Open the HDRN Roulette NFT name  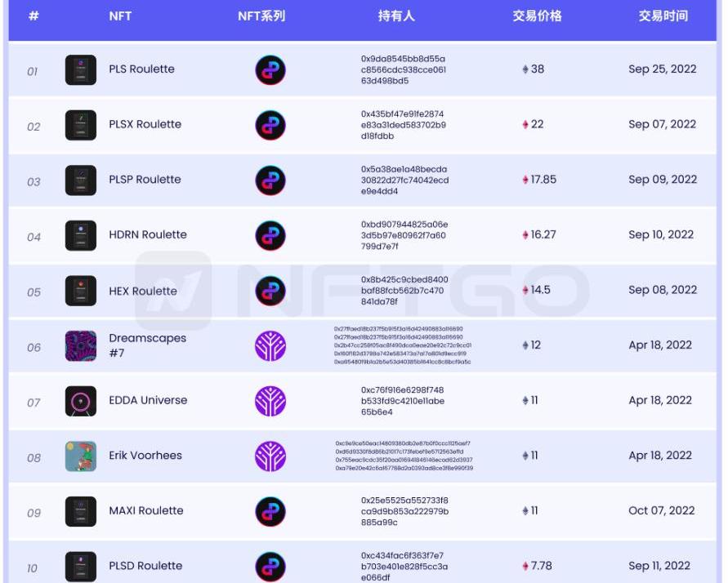coord(148,234)
